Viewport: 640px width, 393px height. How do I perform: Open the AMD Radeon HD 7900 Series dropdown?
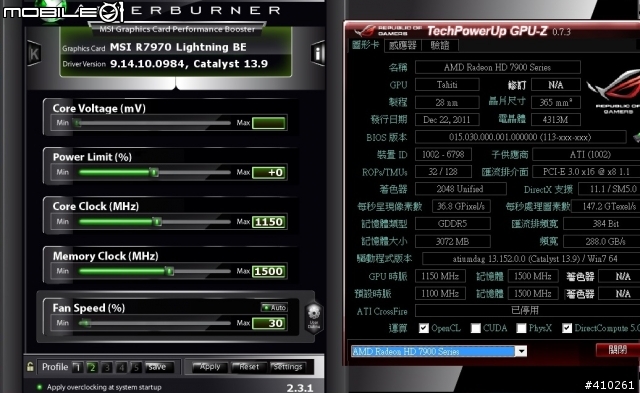[521, 351]
